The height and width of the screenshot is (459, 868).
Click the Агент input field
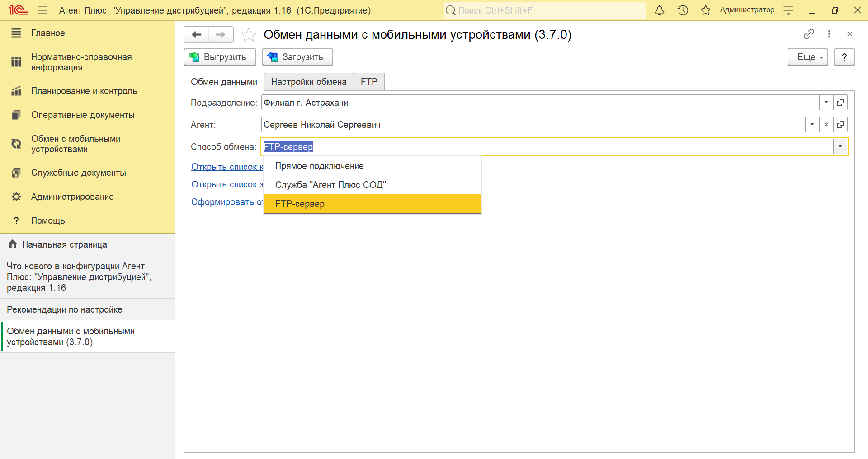(x=533, y=125)
